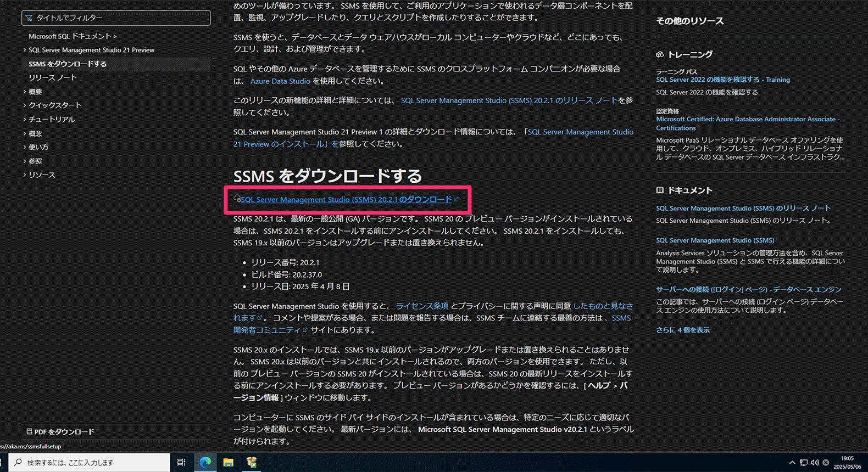This screenshot has height=472, width=868.
Task: Click the PDF download icon in sidebar
Action: tap(29, 431)
